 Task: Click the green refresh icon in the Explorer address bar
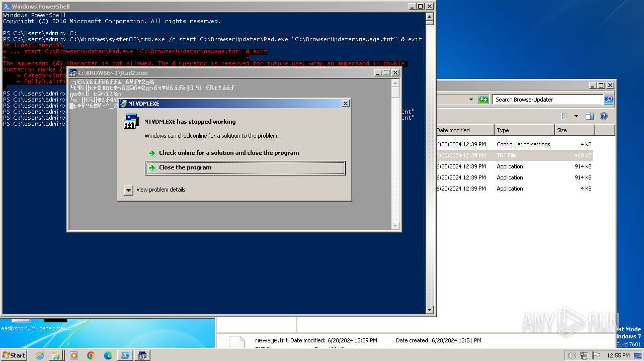tap(484, 100)
